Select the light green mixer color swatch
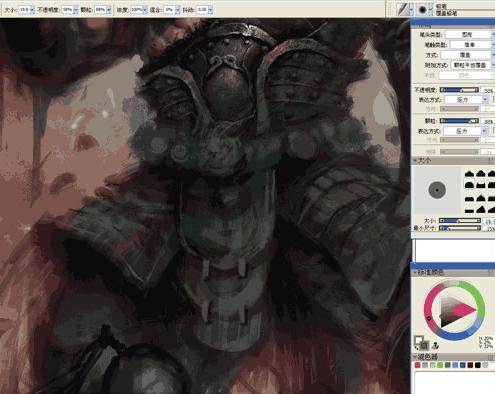The height and width of the screenshot is (394, 495). point(432,365)
